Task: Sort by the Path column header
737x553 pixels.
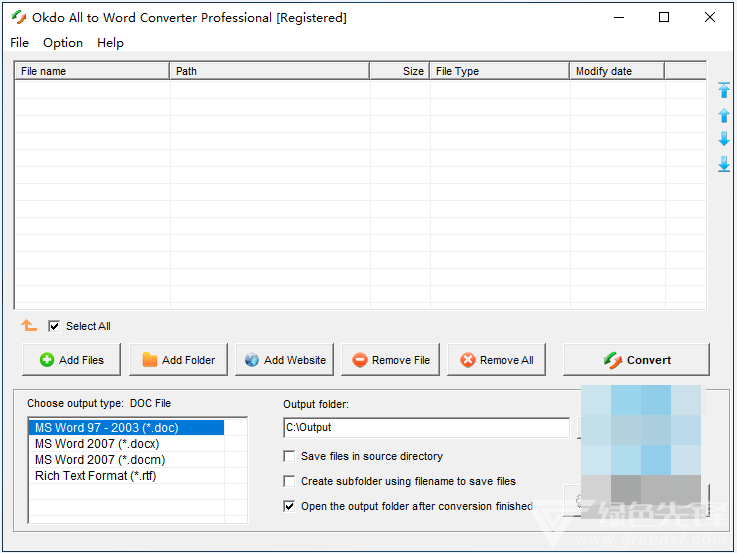Action: pyautogui.click(x=270, y=71)
